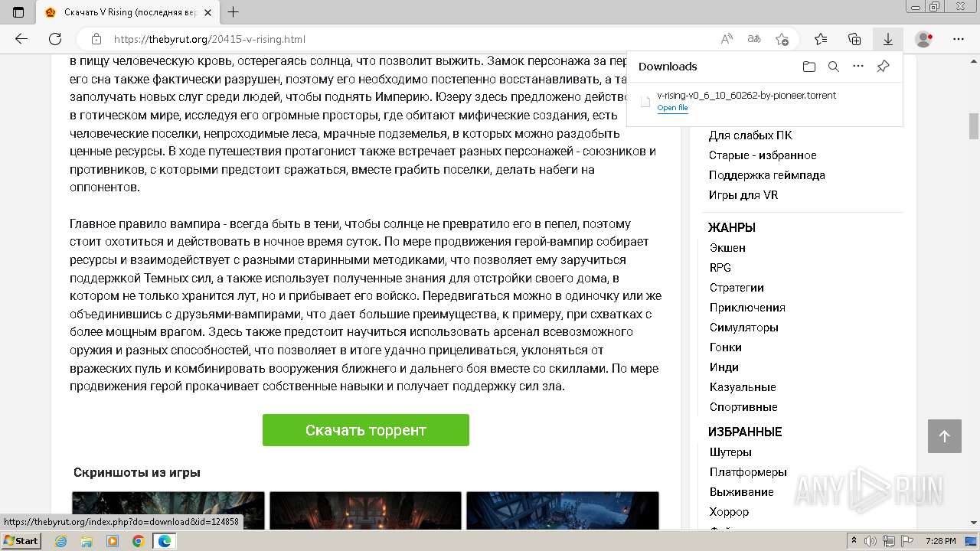Launch Internet Explorer from the taskbar
The height and width of the screenshot is (551, 980).
point(61,541)
